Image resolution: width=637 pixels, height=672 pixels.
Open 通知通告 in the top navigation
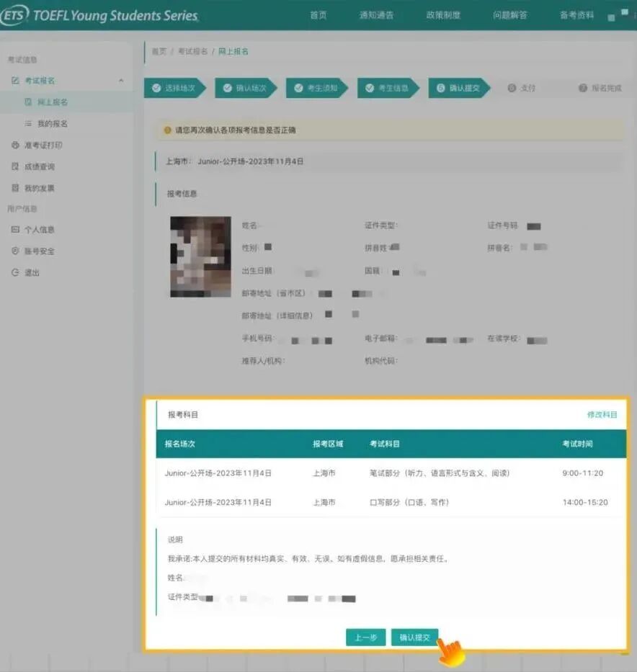point(376,15)
